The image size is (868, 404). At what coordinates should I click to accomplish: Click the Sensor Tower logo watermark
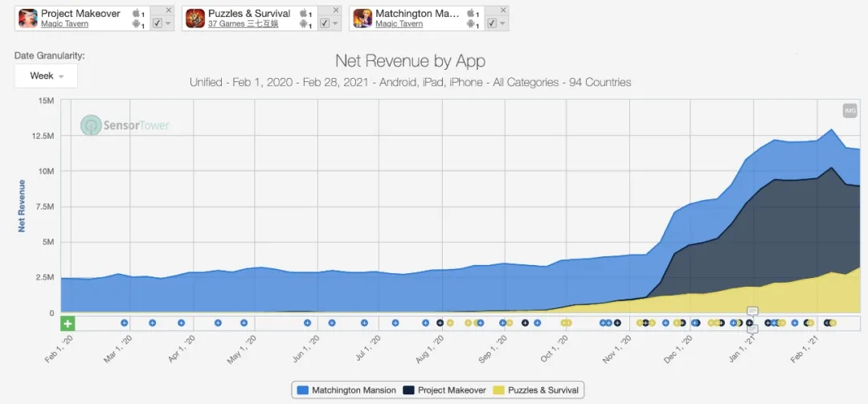[125, 125]
